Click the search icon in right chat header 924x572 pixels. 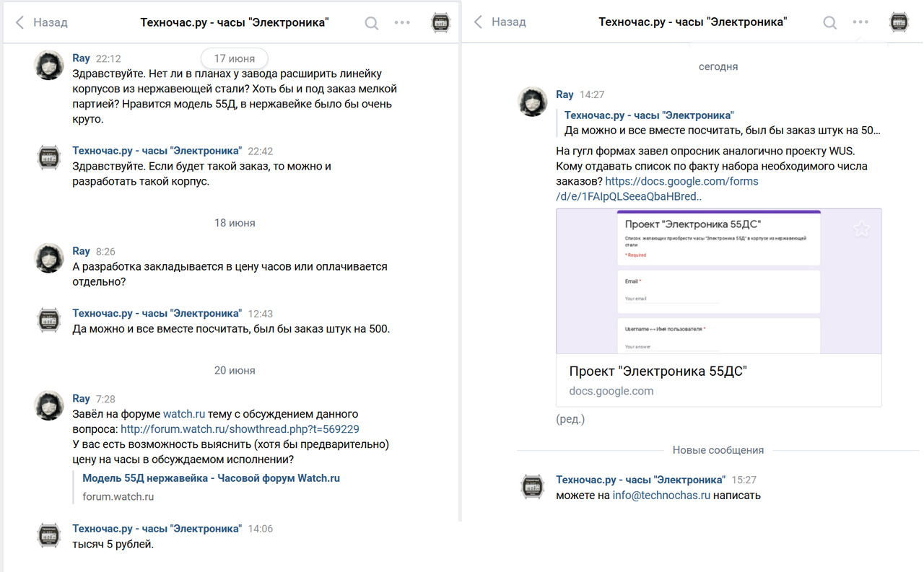[x=830, y=23]
